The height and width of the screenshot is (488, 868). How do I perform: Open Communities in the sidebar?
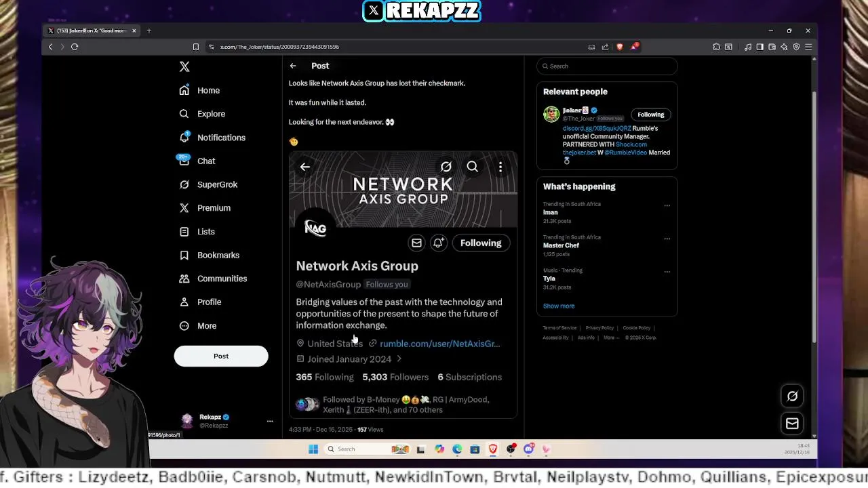pos(213,279)
